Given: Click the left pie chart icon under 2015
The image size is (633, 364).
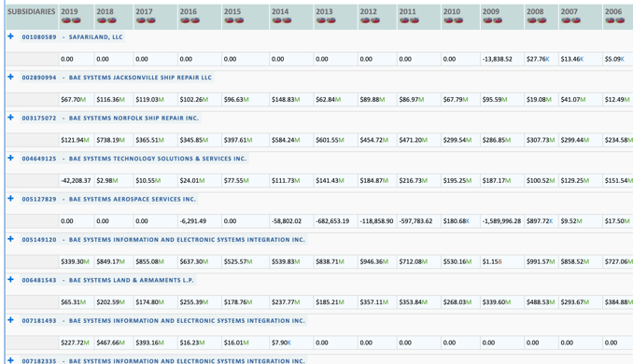Looking at the screenshot, I should 229,21.
